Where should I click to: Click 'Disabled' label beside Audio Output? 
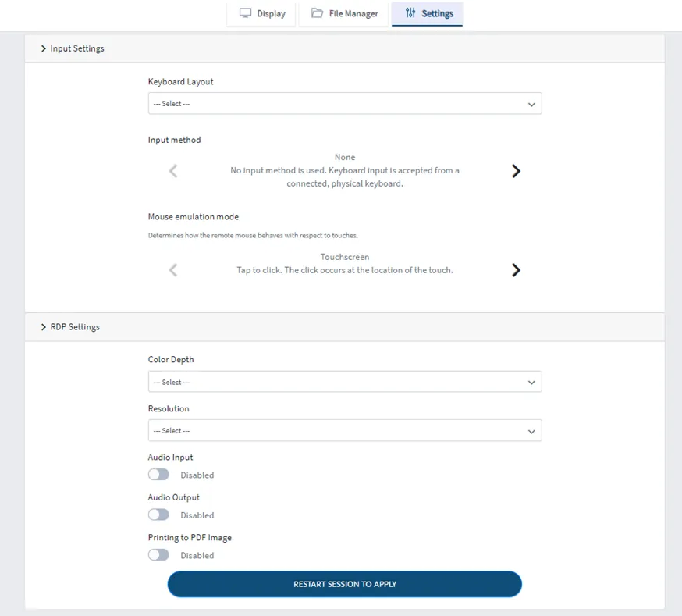[x=197, y=515]
